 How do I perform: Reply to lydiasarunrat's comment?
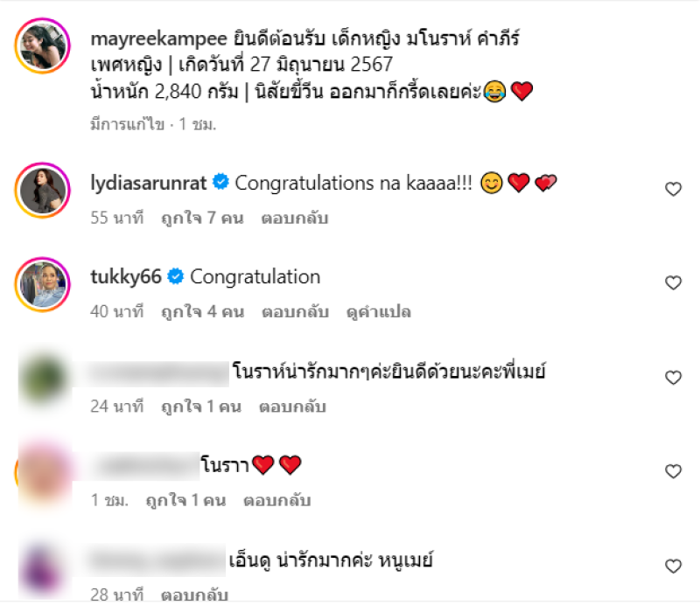pyautogui.click(x=295, y=218)
